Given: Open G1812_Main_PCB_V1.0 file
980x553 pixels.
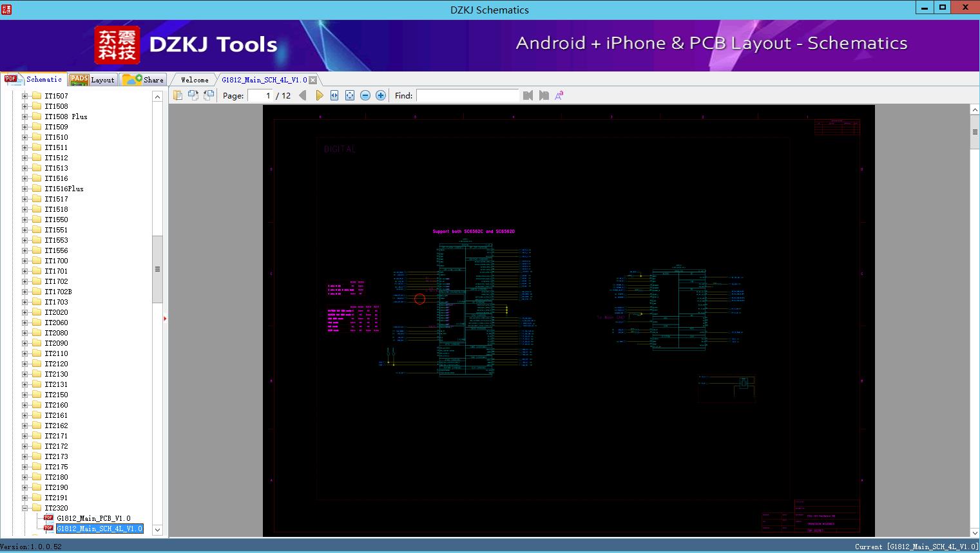Looking at the screenshot, I should [93, 518].
